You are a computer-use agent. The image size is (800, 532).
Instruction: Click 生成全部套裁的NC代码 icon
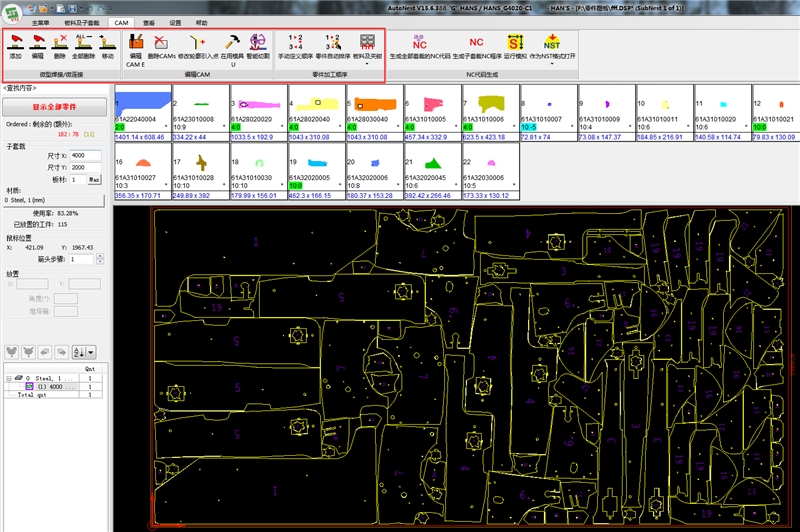[419, 44]
